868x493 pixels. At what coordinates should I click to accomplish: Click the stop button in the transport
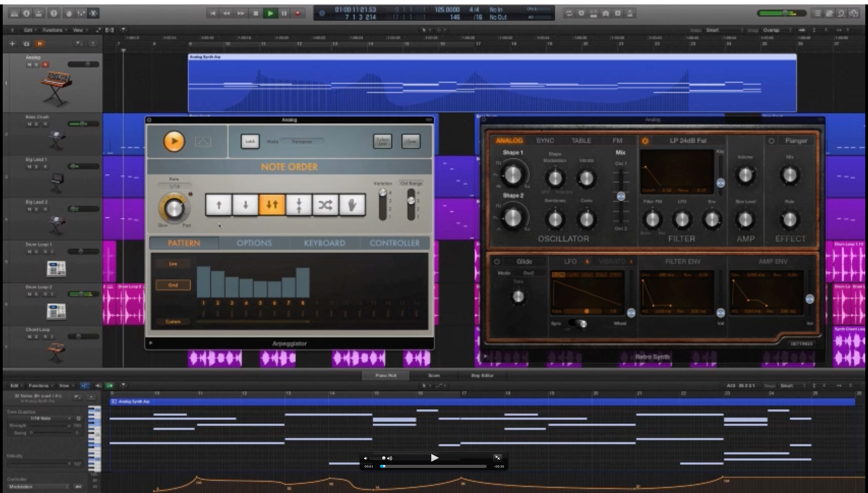pyautogui.click(x=256, y=13)
